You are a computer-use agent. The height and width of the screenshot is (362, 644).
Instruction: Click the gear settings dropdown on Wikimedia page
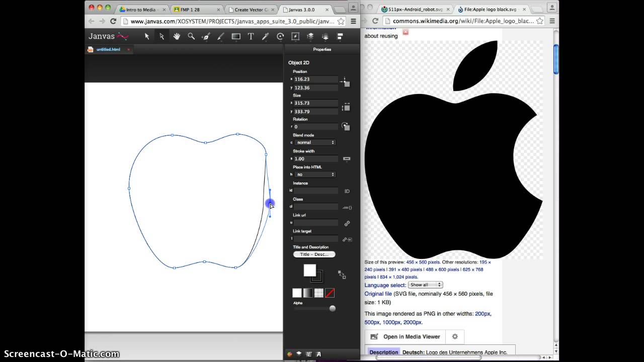tap(455, 337)
